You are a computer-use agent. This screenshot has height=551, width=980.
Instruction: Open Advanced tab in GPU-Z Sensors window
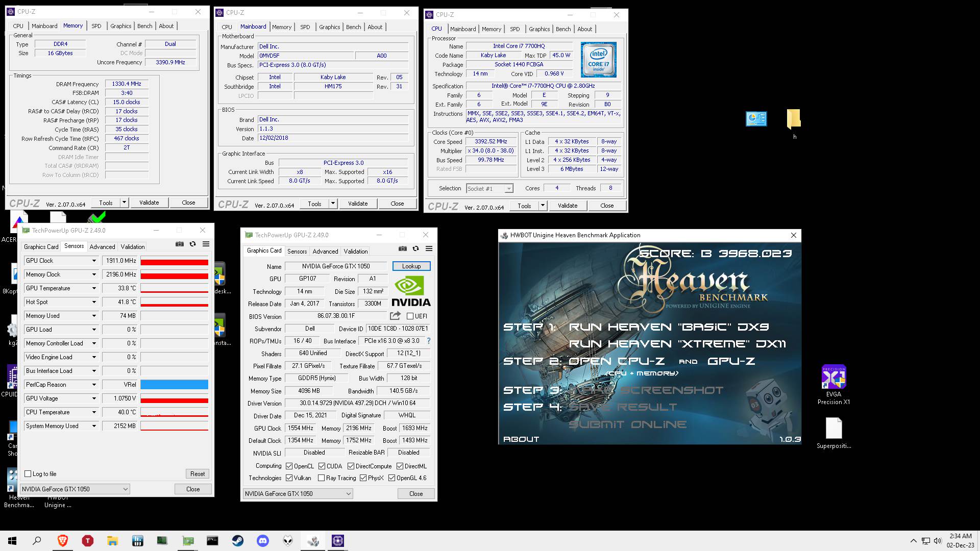coord(102,246)
